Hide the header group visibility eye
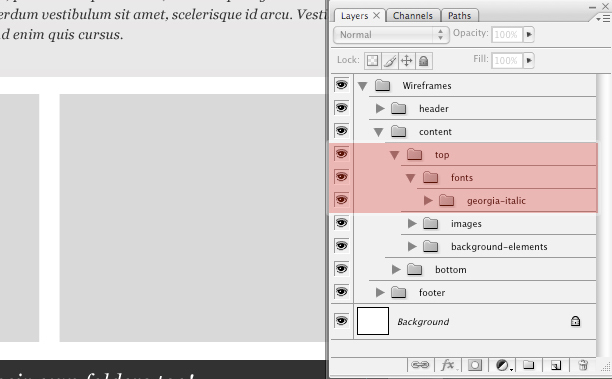 (342, 108)
